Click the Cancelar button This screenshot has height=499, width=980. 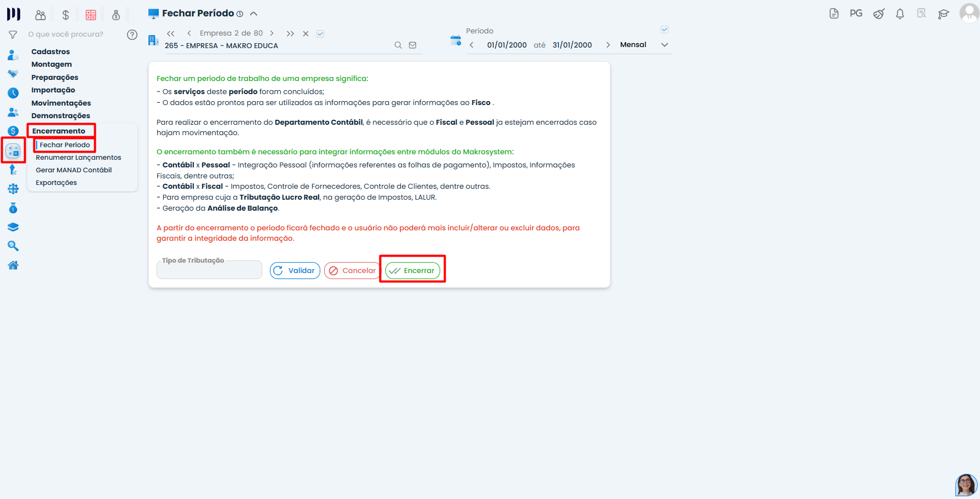pyautogui.click(x=353, y=270)
